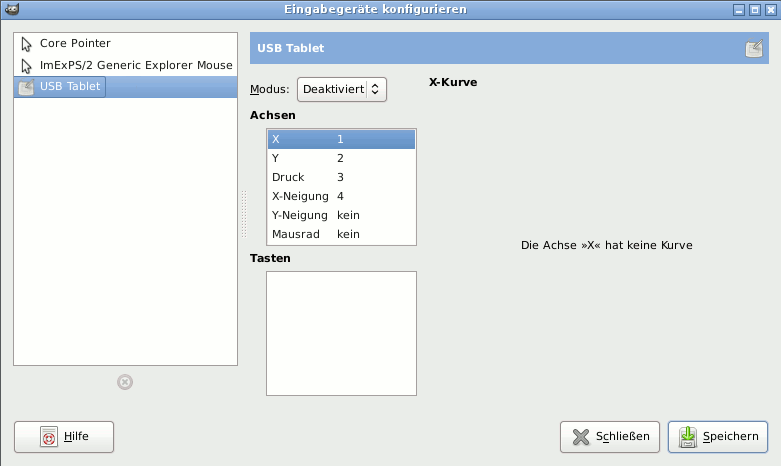Click the value 2 for Y axis
Screen dimensions: 781x466
340,158
